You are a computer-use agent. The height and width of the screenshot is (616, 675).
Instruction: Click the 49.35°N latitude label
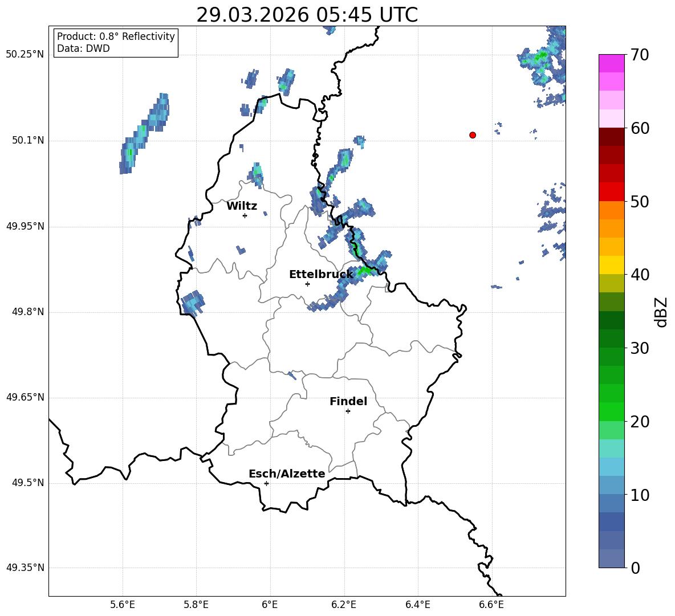(x=25, y=568)
